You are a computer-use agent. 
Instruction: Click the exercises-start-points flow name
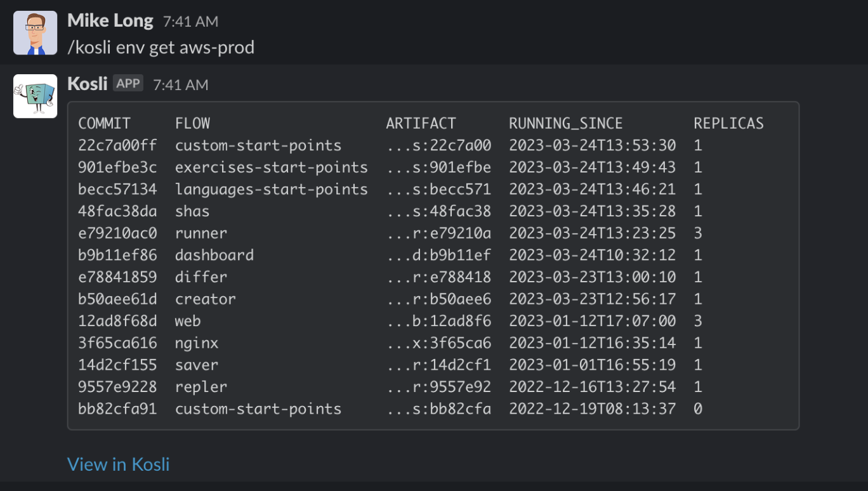pyautogui.click(x=272, y=167)
